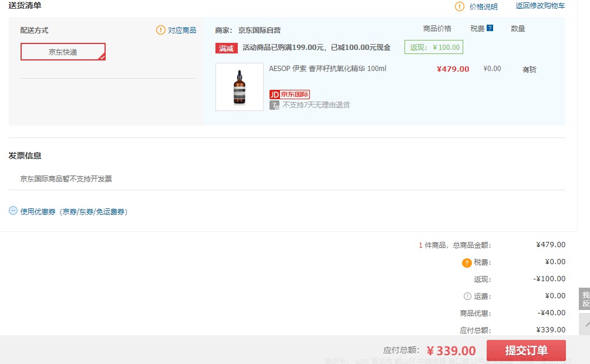Click 送货清单 section heading
The image size is (590, 364).
(x=25, y=5)
